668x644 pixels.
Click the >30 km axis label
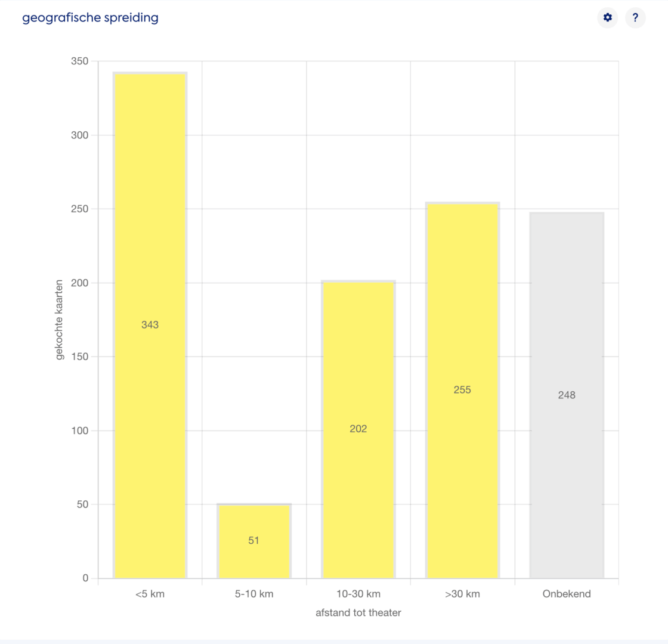[462, 594]
